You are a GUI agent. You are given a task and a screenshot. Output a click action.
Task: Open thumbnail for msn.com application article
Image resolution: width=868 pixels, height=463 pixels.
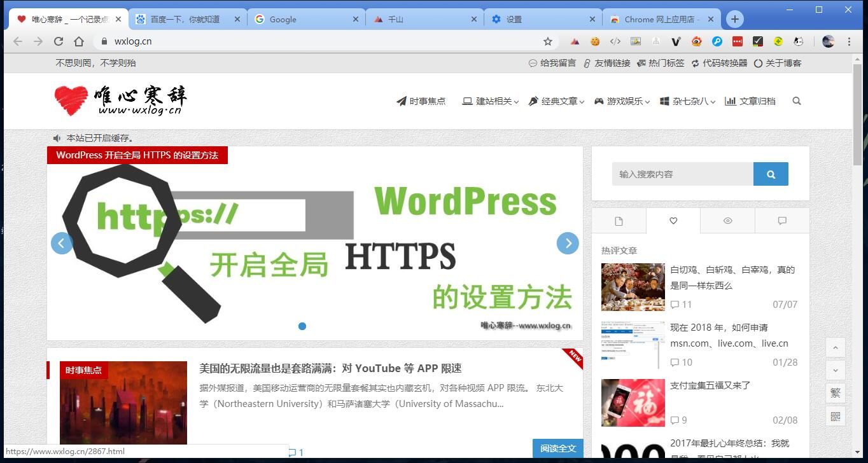click(x=633, y=345)
